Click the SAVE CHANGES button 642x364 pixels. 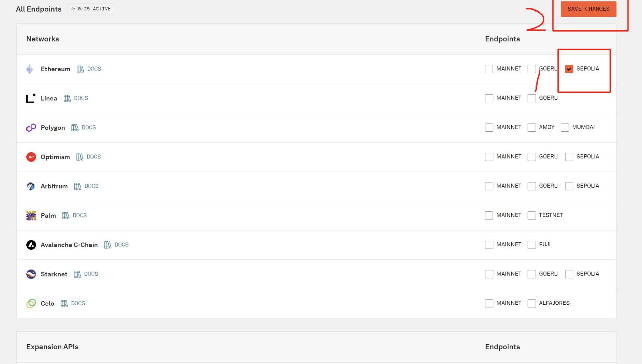[x=588, y=9]
